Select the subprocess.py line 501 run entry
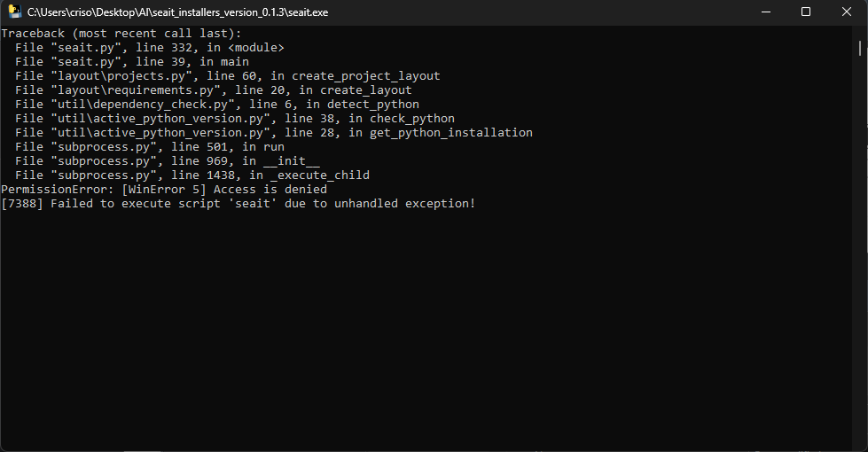The height and width of the screenshot is (452, 868). click(150, 146)
